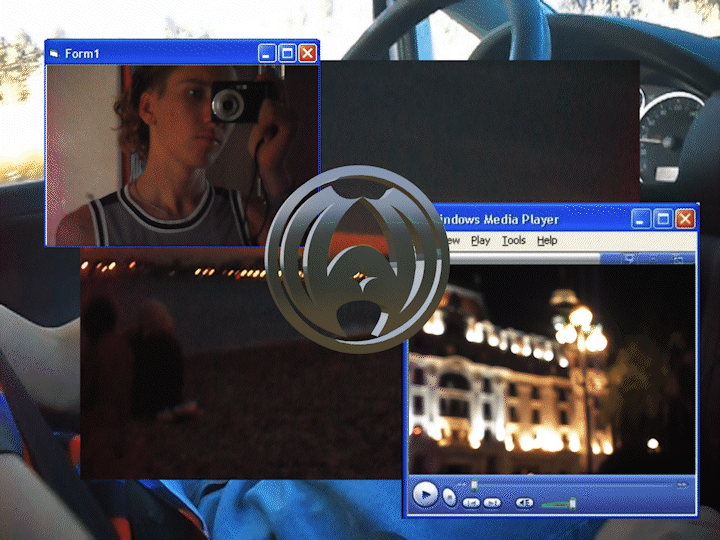Stop playback in Windows Media Player
This screenshot has height=540, width=720.
point(450,497)
